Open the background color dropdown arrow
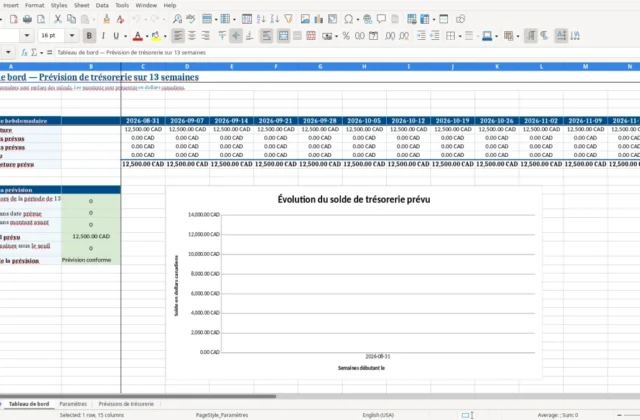This screenshot has height=420, width=640. (x=165, y=36)
